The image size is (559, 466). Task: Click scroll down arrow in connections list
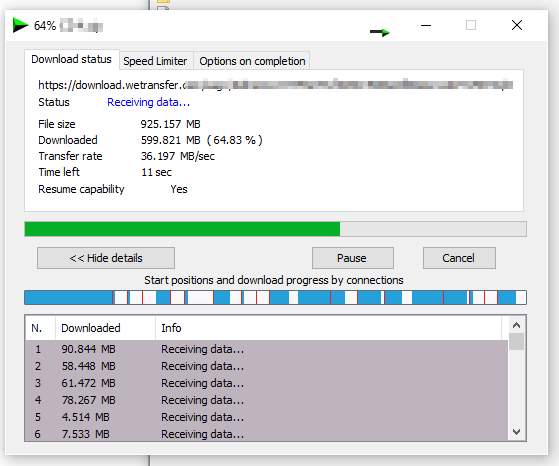click(x=516, y=432)
